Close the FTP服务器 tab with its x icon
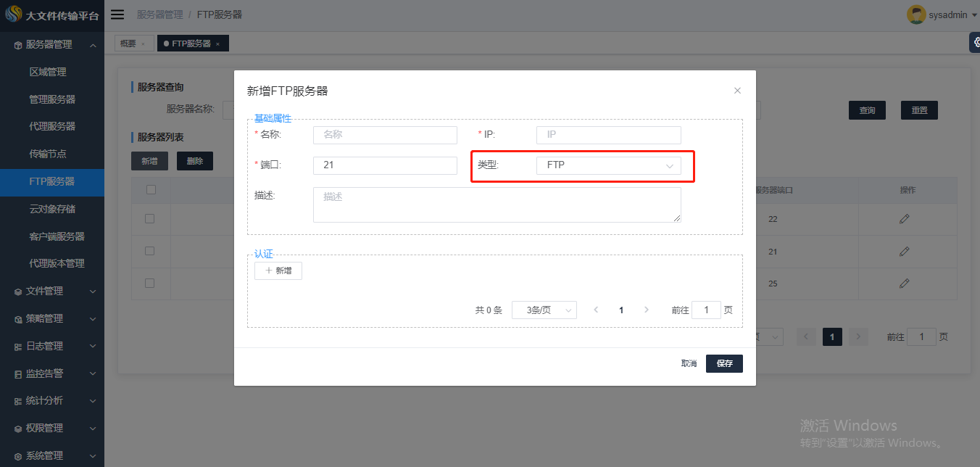Viewport: 980px width, 467px height. click(217, 44)
